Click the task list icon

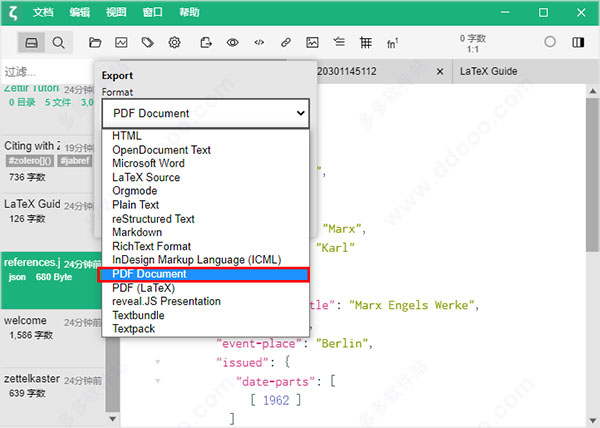(339, 42)
